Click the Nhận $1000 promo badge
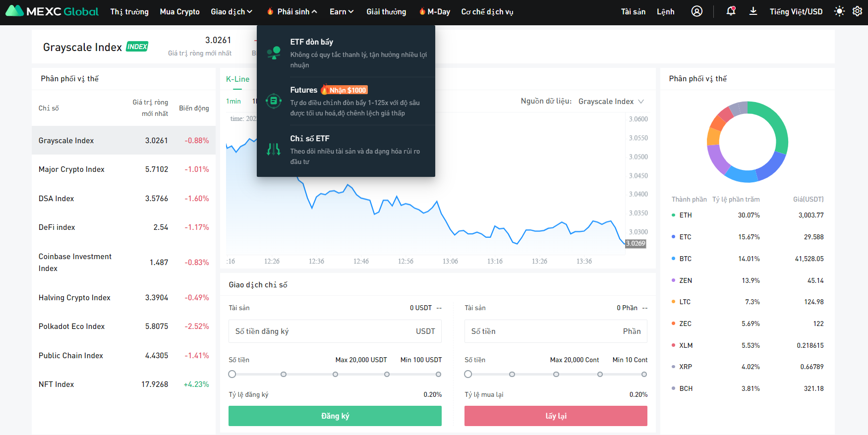Viewport: 868px width, 435px height. 344,90
